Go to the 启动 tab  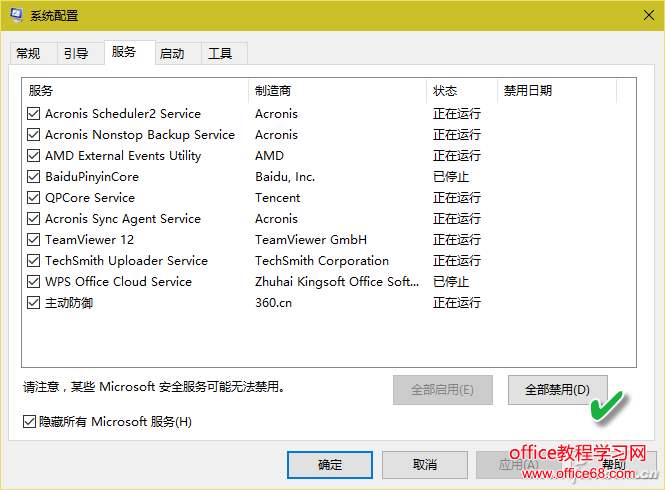[x=178, y=53]
